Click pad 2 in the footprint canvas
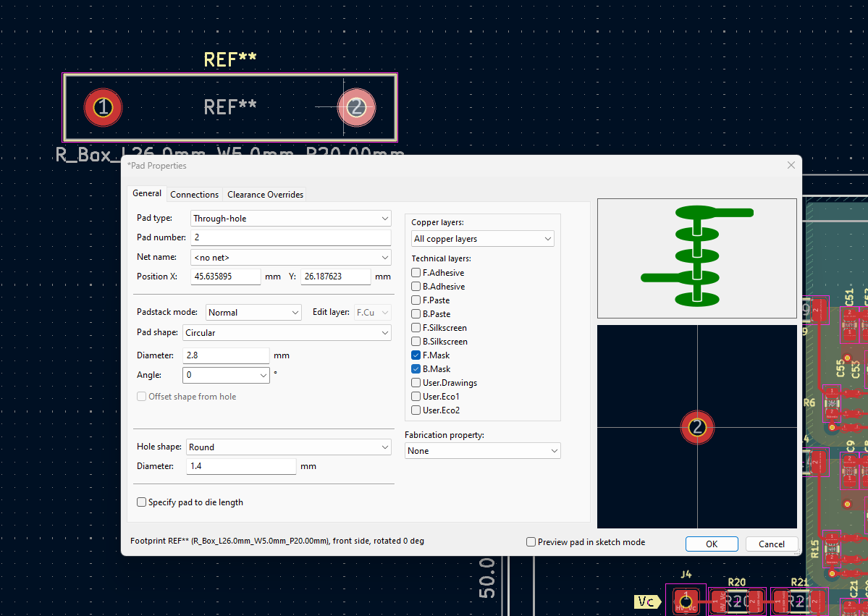Screen dimensions: 868x616 coord(356,107)
